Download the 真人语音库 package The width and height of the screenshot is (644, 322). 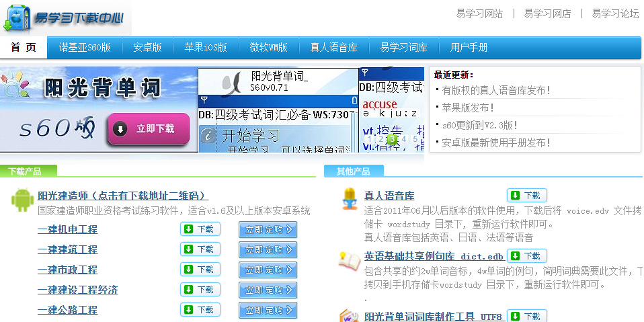(x=526, y=196)
